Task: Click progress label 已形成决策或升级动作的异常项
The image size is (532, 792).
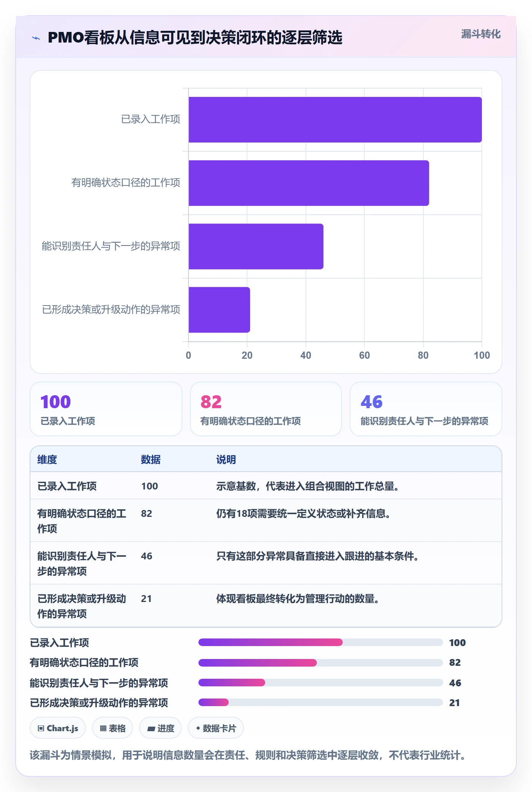Action: (99, 703)
